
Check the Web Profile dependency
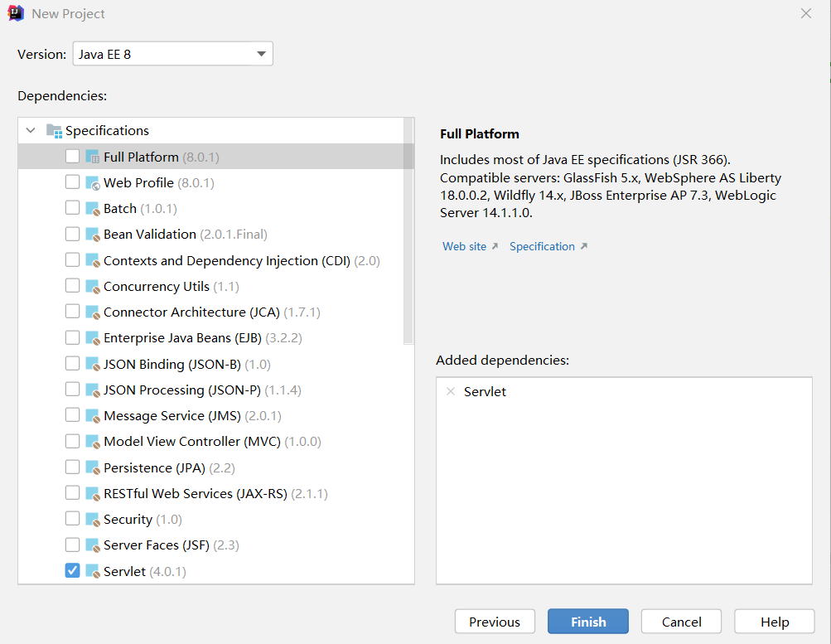click(x=73, y=182)
